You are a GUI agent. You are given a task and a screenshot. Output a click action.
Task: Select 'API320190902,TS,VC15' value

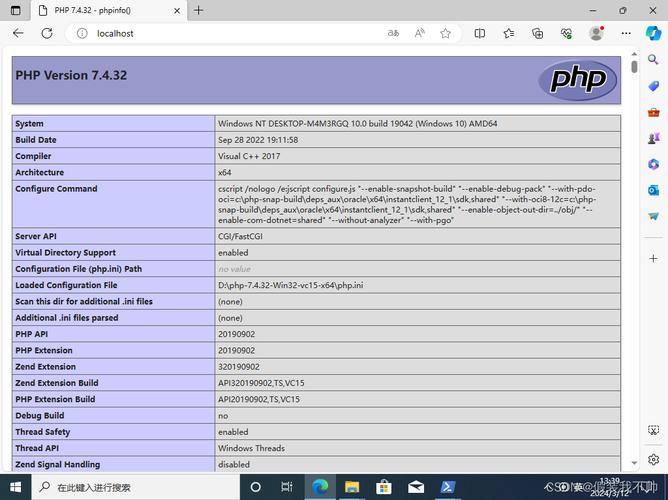261,383
